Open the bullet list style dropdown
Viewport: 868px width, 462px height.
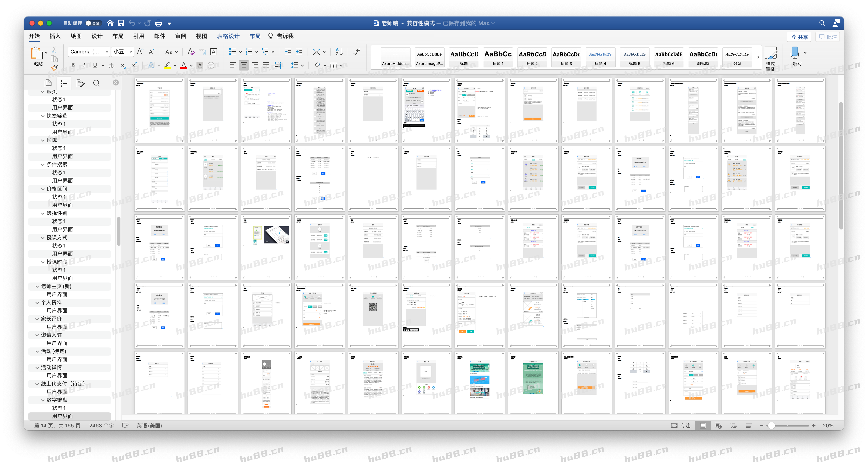tap(240, 51)
